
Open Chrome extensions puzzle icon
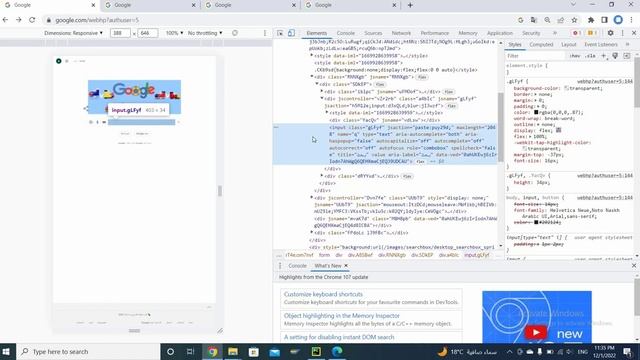(591, 20)
